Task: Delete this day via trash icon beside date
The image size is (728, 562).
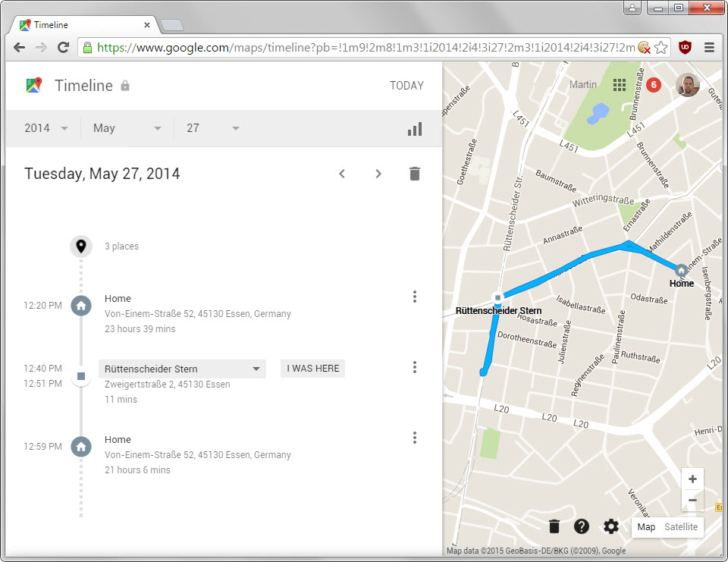Action: click(415, 174)
